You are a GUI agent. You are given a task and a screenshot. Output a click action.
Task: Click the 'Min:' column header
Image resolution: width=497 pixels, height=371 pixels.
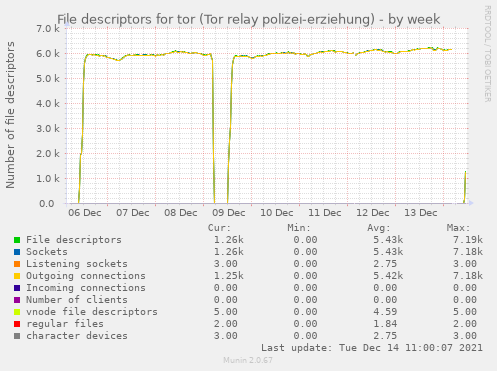coord(299,228)
